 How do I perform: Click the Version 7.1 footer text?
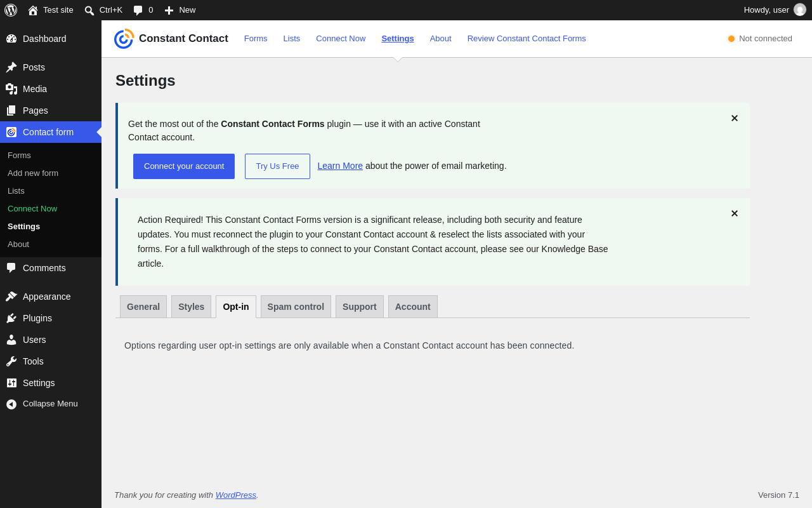coord(778,495)
